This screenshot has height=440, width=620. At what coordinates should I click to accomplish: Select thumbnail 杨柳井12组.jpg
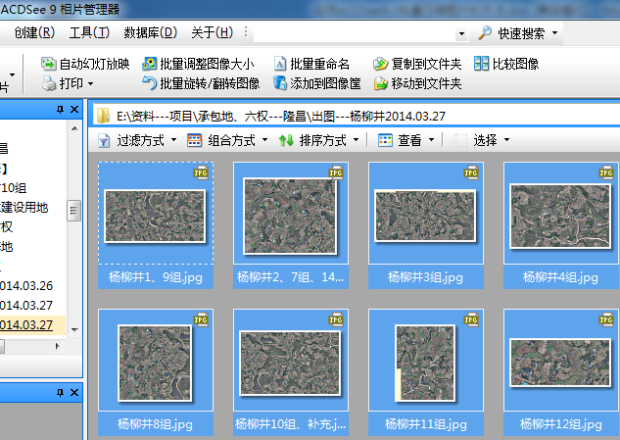[561, 372]
